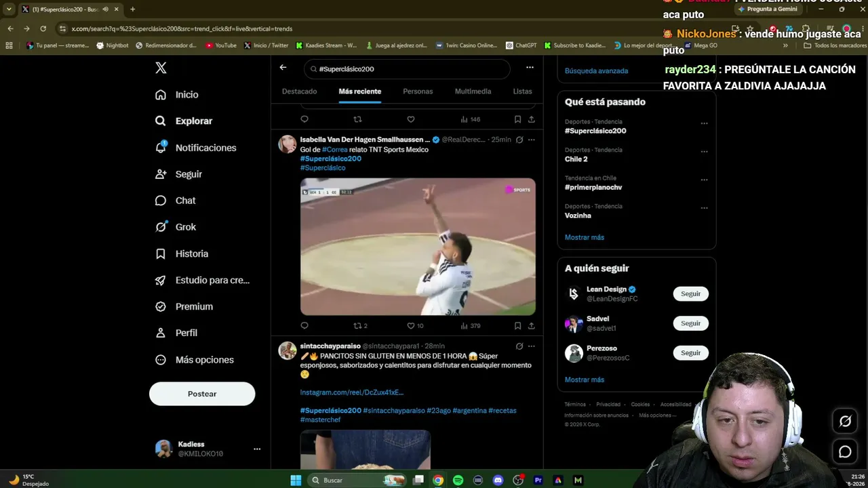Open Spotify from the taskbar
The width and height of the screenshot is (868, 488).
click(x=458, y=481)
